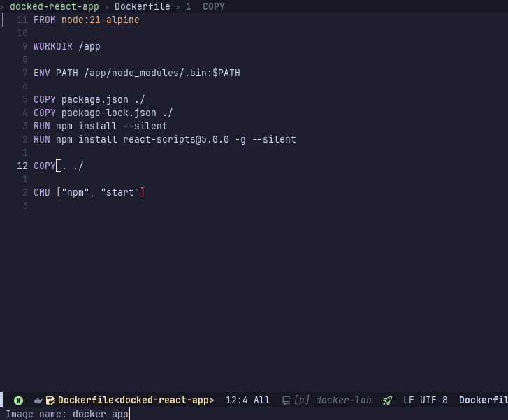
Task: Open docked-react-app breadcrumb segment
Action: (55, 6)
